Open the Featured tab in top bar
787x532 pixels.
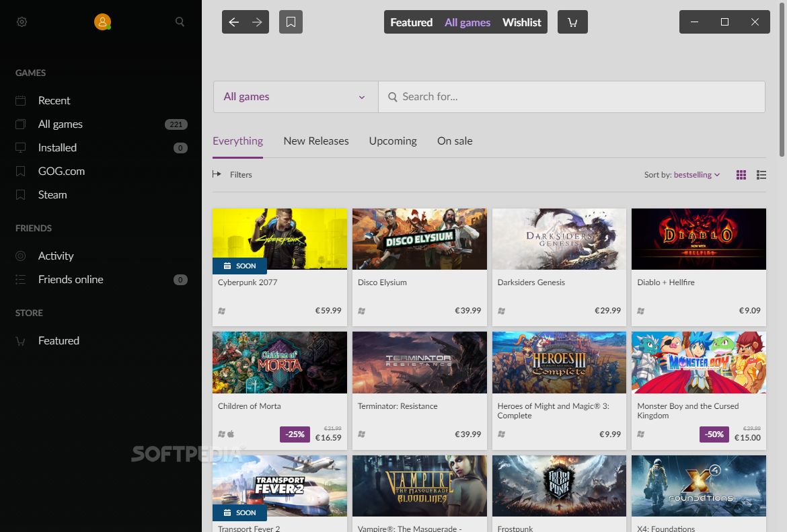[412, 23]
